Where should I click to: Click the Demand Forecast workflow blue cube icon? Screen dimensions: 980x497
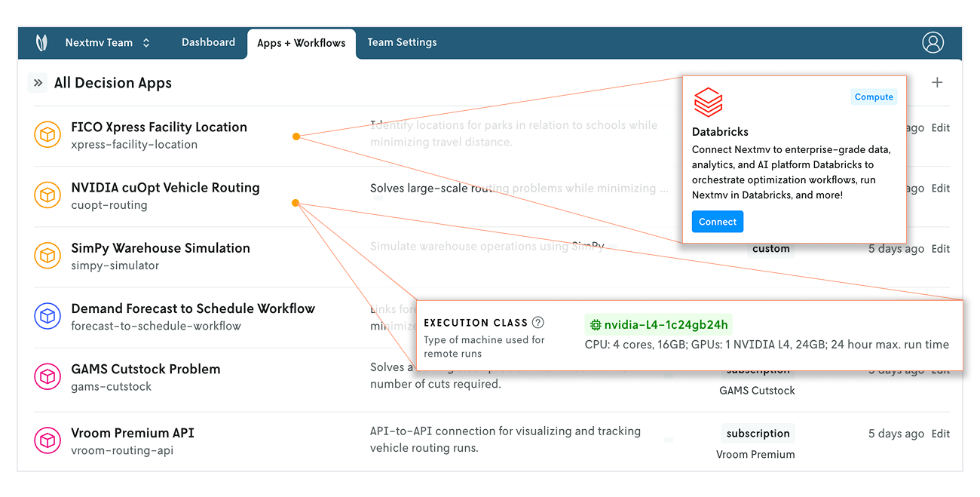coord(47,315)
